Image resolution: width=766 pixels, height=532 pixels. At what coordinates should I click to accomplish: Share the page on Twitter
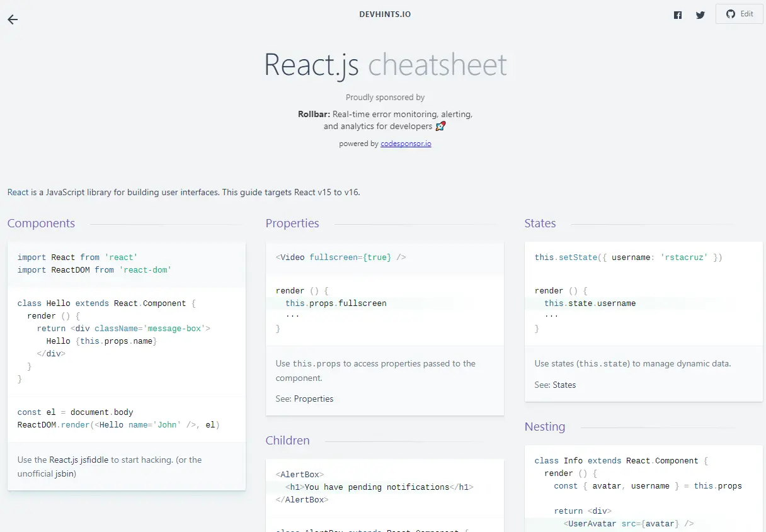pos(700,15)
